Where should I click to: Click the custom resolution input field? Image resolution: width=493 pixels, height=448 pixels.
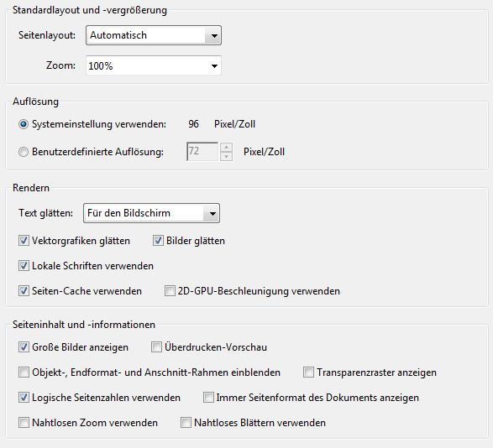coord(202,151)
